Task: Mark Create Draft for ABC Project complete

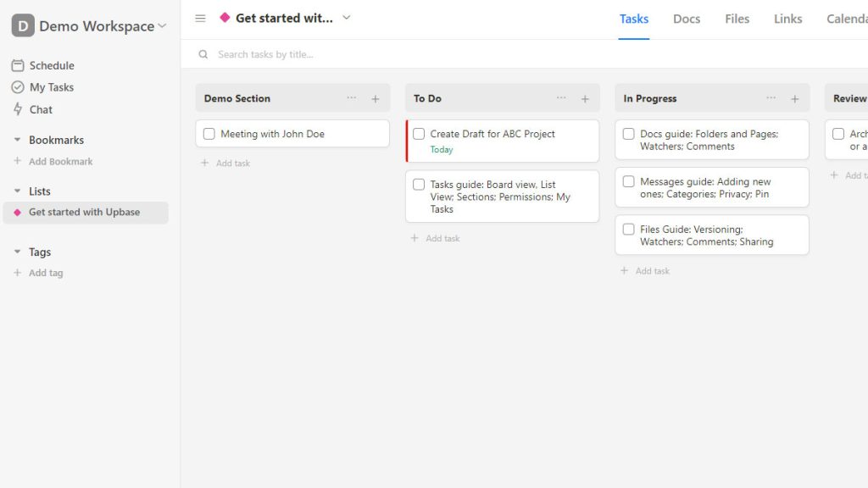Action: click(x=419, y=134)
